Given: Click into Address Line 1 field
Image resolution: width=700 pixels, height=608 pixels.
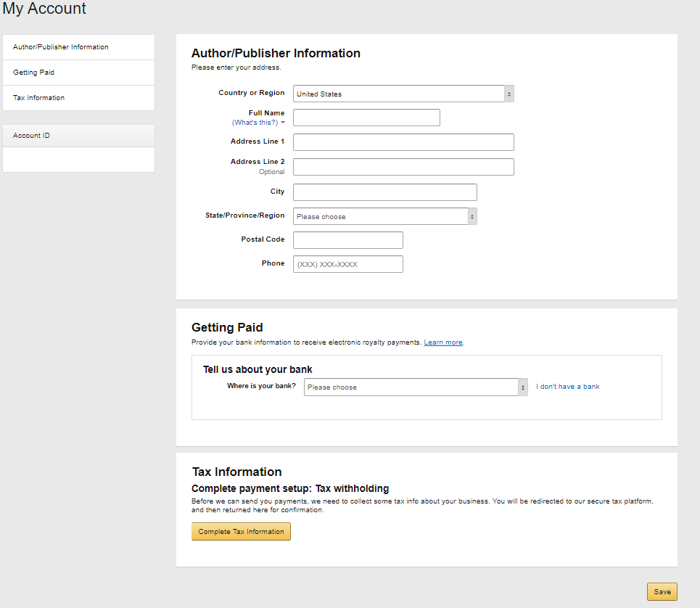Looking at the screenshot, I should coord(403,142).
